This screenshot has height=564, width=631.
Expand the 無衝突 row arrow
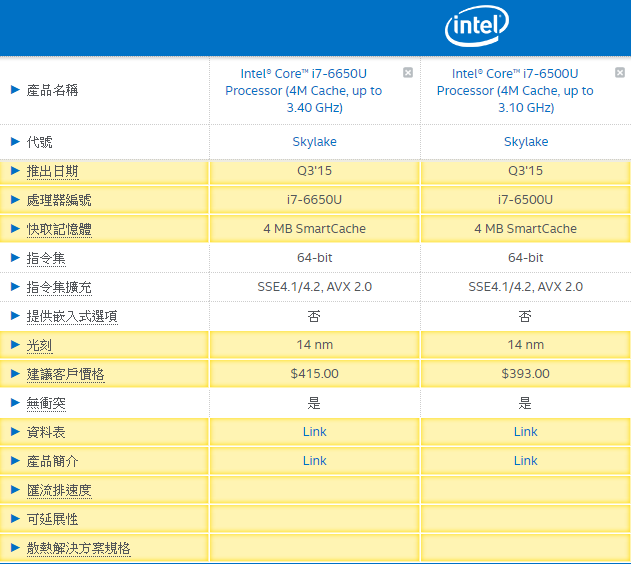15,402
